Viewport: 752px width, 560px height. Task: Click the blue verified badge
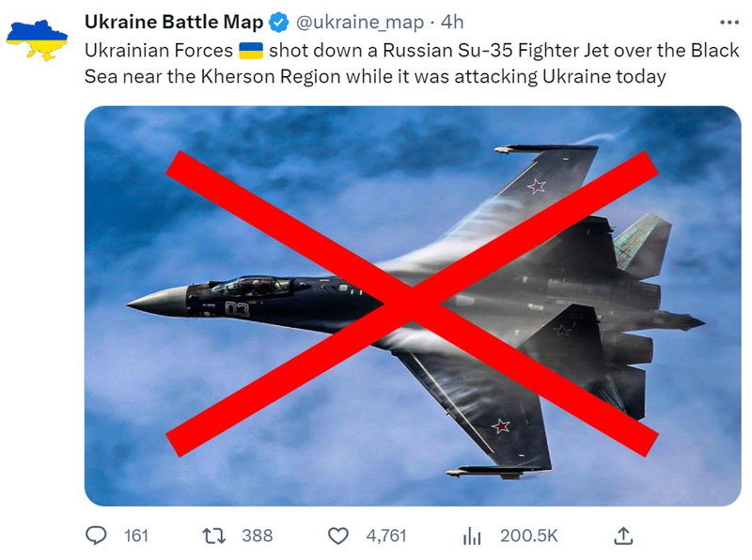pyautogui.click(x=279, y=23)
